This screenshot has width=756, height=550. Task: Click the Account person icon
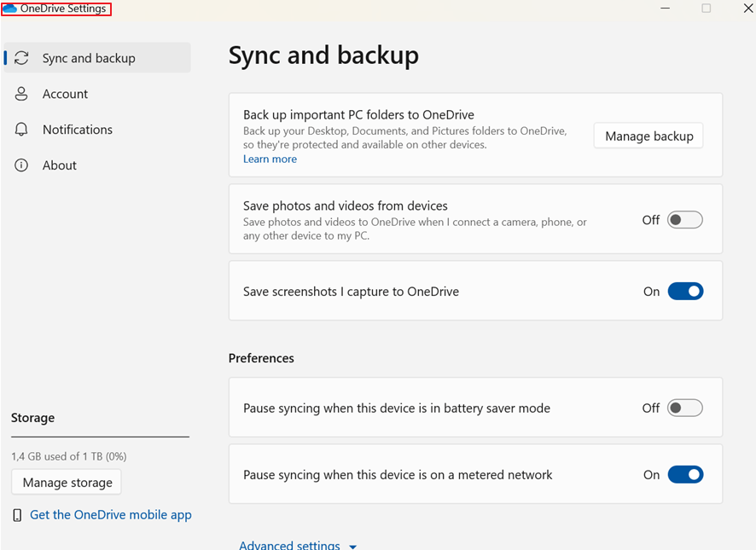tap(22, 94)
